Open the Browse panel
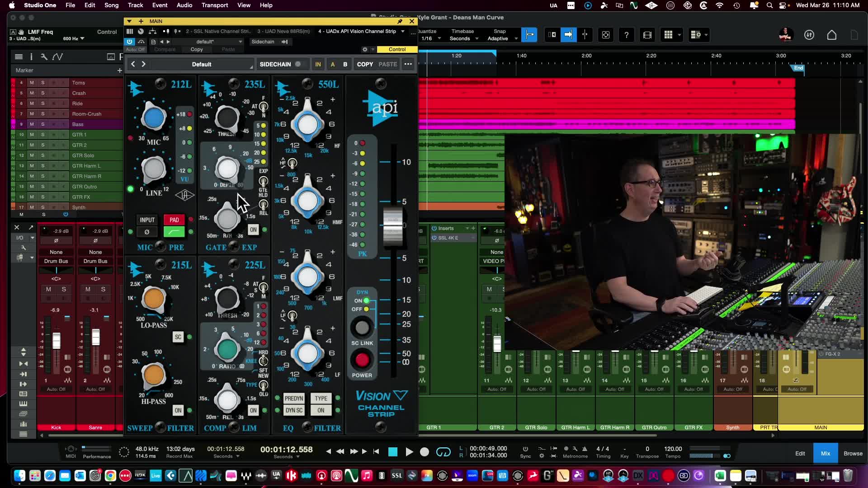Viewport: 868px width, 488px height. [x=853, y=453]
